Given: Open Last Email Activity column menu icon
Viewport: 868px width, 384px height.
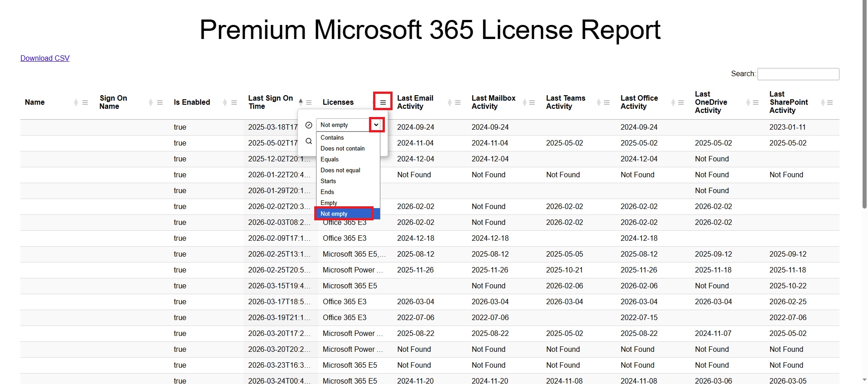Looking at the screenshot, I should (x=458, y=102).
